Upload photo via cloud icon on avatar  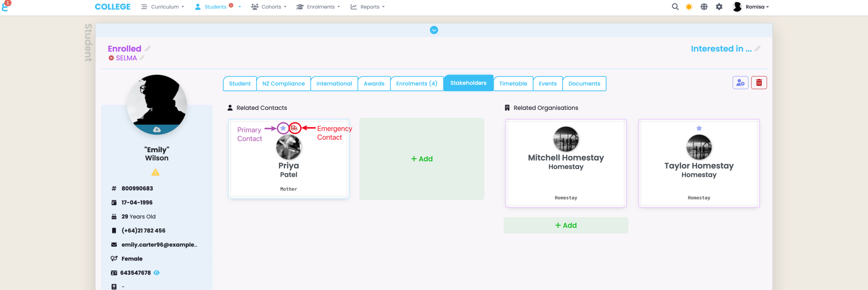(x=157, y=130)
